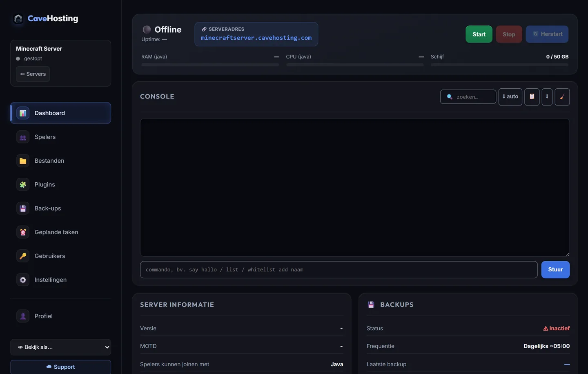Click the Bestanden folder icon
This screenshot has width=588, height=374.
pyautogui.click(x=23, y=161)
